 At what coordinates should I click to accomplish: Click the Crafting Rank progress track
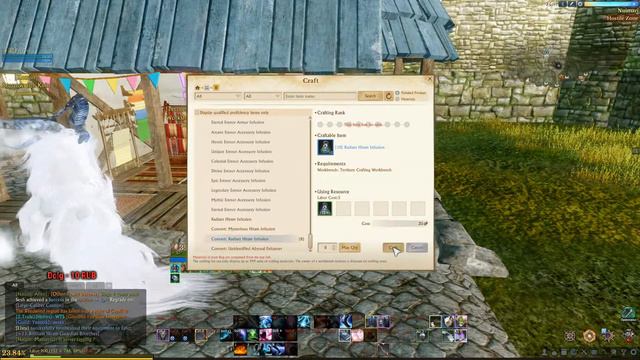tap(363, 124)
